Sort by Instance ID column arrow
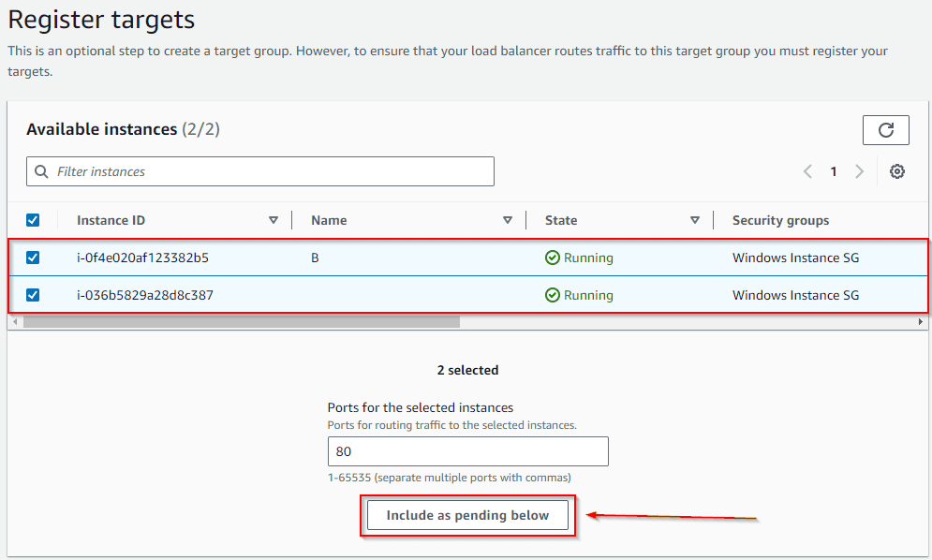932x560 pixels. click(x=274, y=220)
